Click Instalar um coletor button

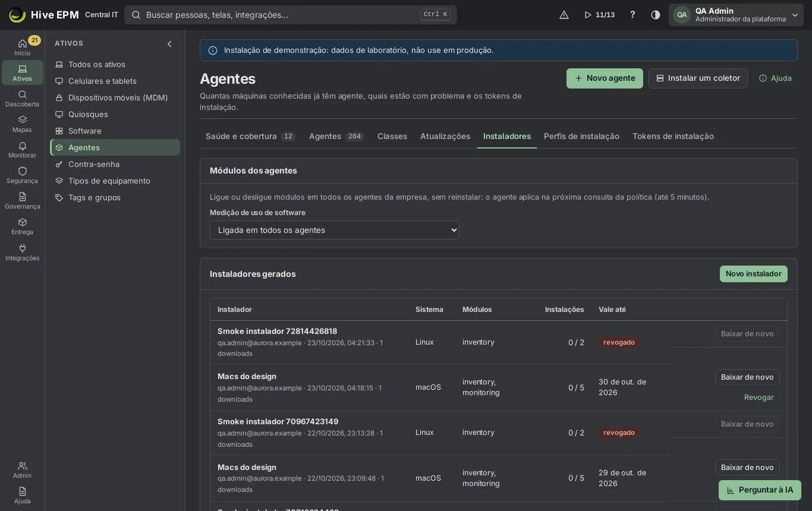pyautogui.click(x=698, y=78)
